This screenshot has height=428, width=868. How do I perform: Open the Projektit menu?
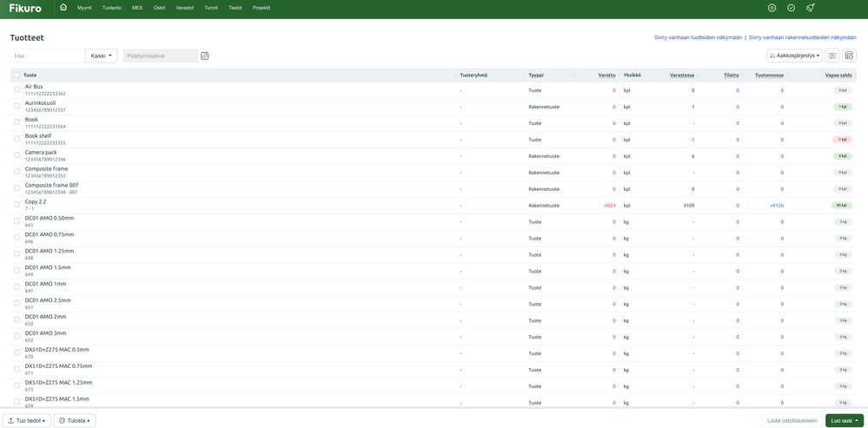click(262, 8)
